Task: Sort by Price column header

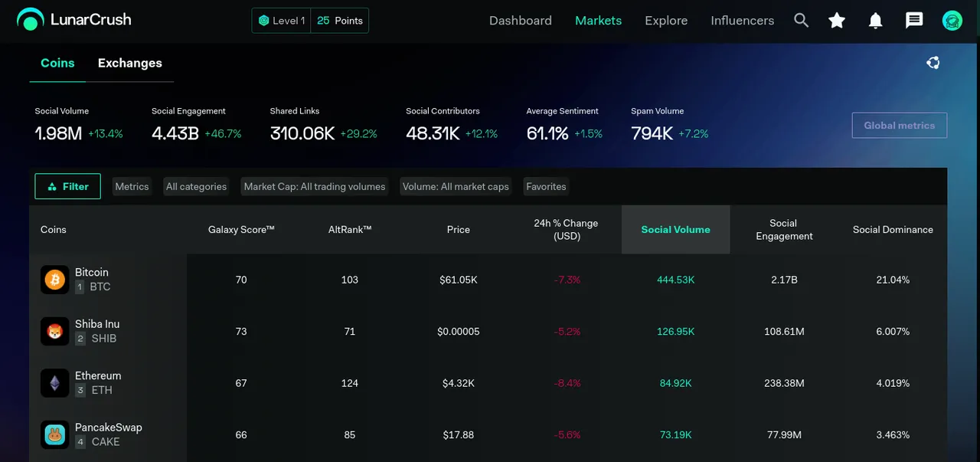Action: click(x=459, y=230)
